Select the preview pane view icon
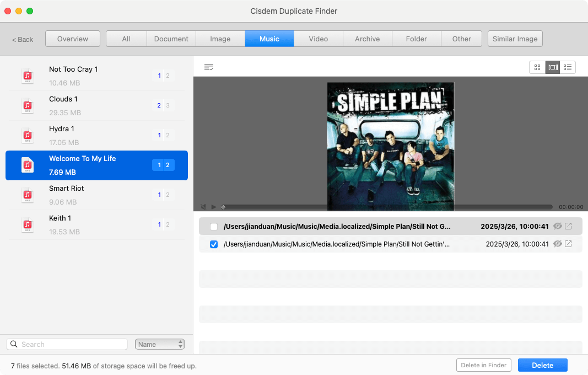Screen dimensions: 588x375 (x=553, y=67)
